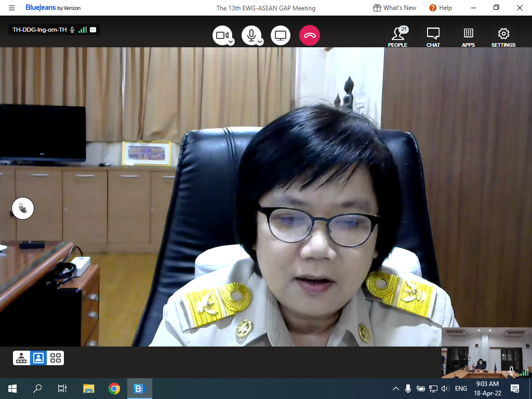Click the battery status tray icon
Screen dimensions: 532x399
pyautogui.click(x=421, y=389)
